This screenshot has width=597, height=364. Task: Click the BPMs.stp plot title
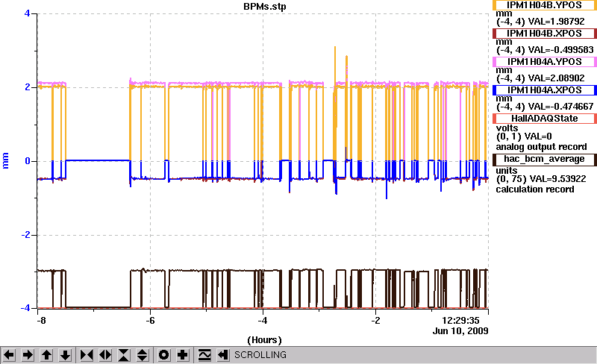click(265, 7)
